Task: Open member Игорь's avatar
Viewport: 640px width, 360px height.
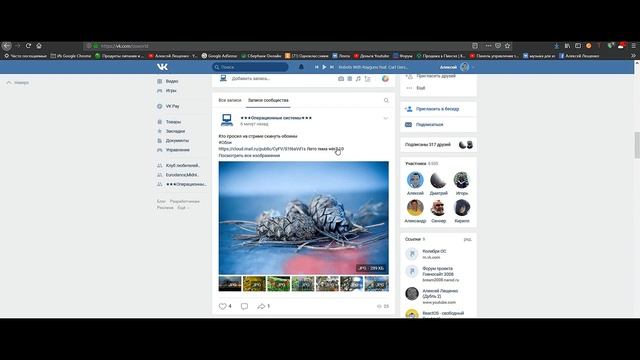Action: coord(462,180)
